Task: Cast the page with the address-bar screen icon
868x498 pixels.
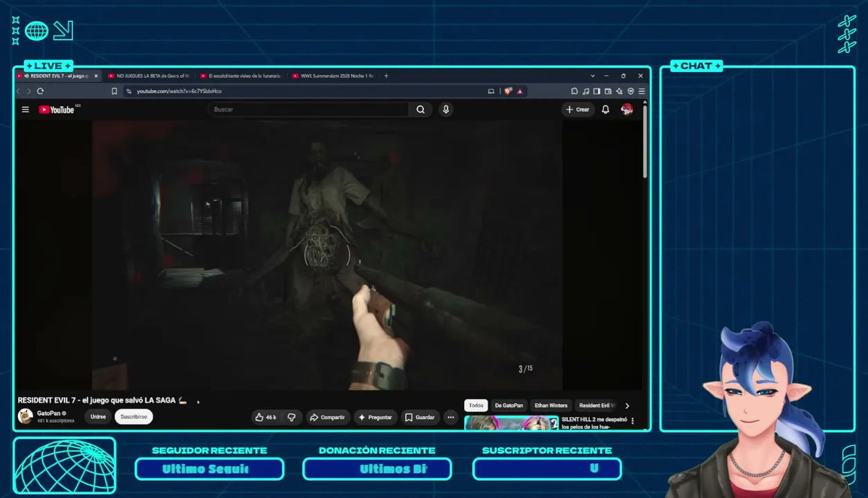Action: (491, 91)
